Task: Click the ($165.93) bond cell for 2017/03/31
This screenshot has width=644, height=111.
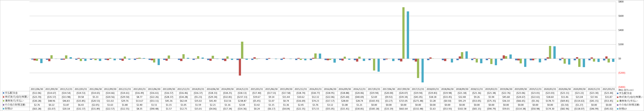Action: click(374, 101)
